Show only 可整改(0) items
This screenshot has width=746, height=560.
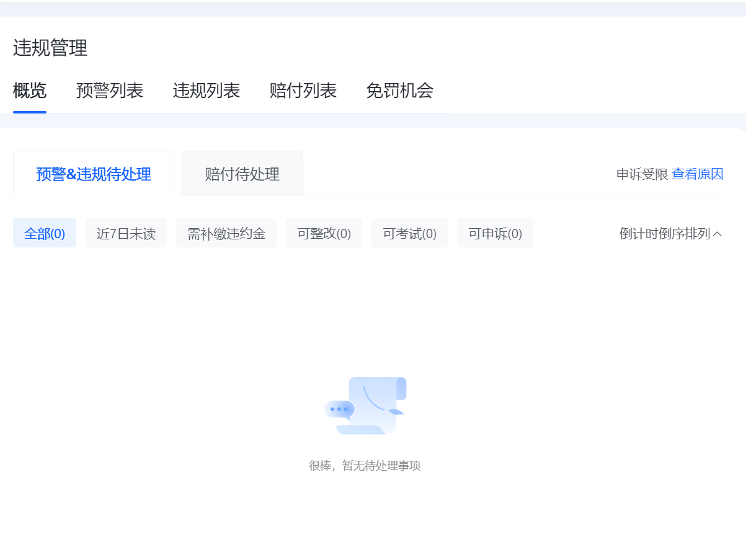324,233
